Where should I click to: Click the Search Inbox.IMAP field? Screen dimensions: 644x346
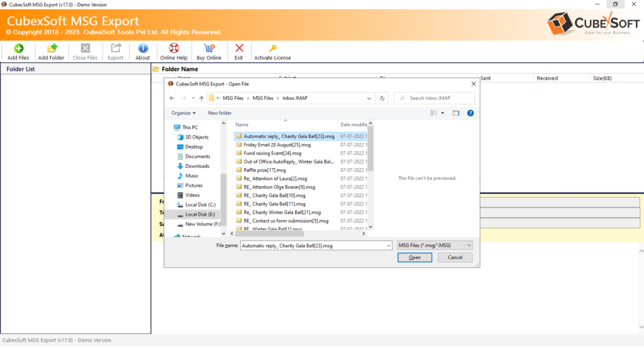(434, 98)
